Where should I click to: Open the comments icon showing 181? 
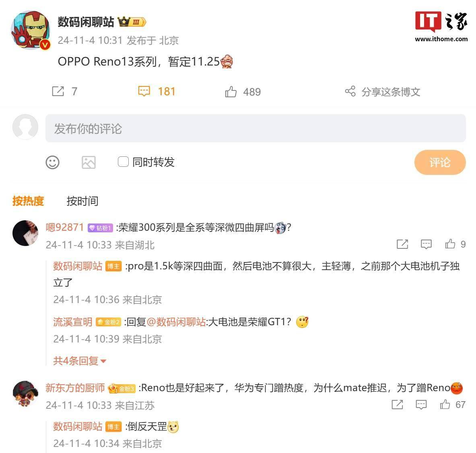144,91
